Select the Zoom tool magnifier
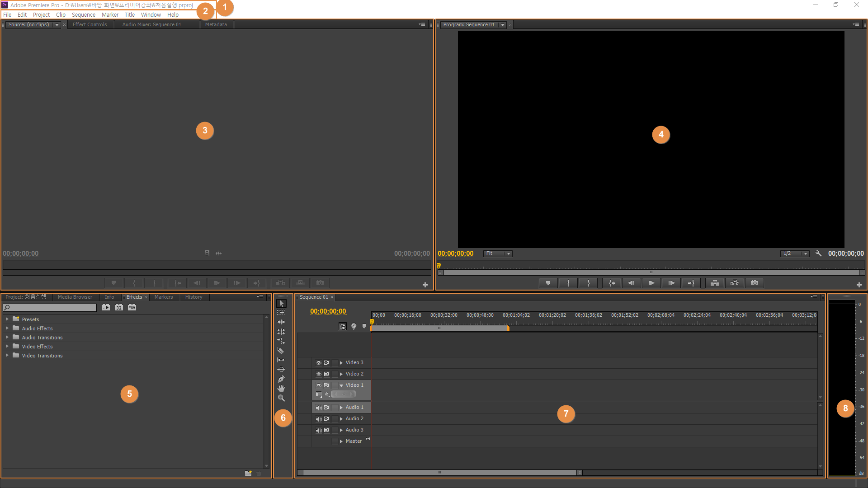Viewport: 868px width, 488px height. (x=281, y=398)
